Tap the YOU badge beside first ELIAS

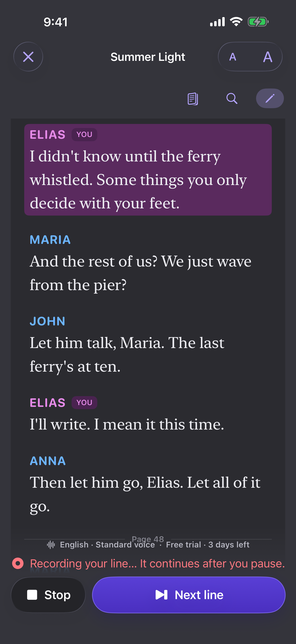[84, 135]
